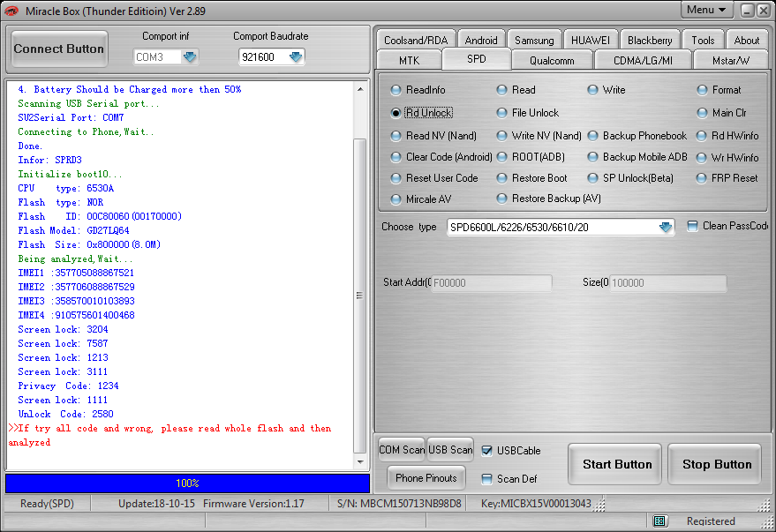The width and height of the screenshot is (776, 532).
Task: Click the log panel scrollbar thumb
Action: pyautogui.click(x=360, y=296)
